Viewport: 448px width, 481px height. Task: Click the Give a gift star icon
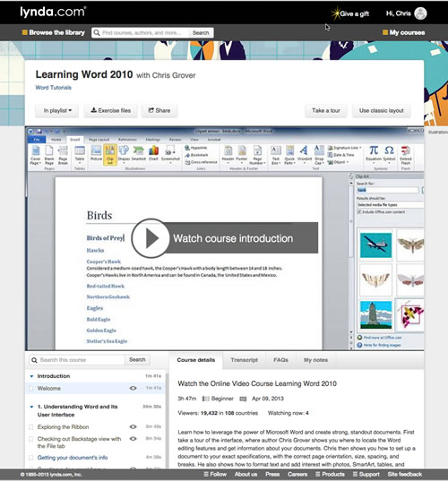pos(336,13)
